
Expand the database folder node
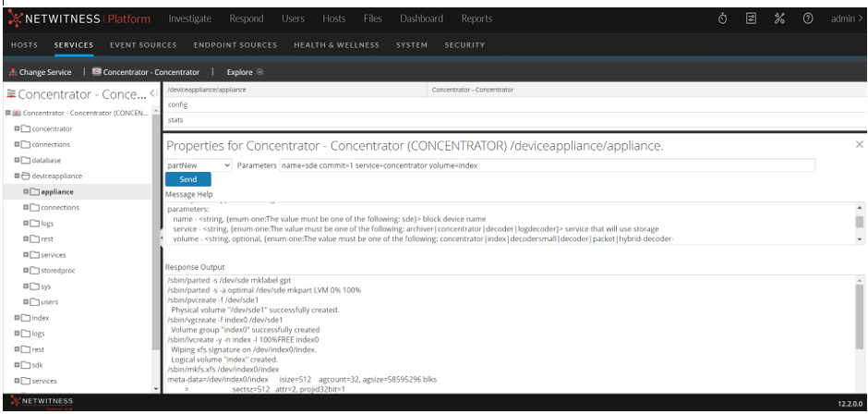18,160
